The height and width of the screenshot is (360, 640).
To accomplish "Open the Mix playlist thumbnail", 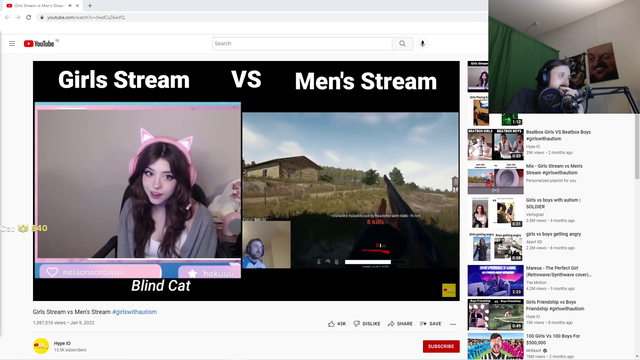I will click(x=495, y=179).
